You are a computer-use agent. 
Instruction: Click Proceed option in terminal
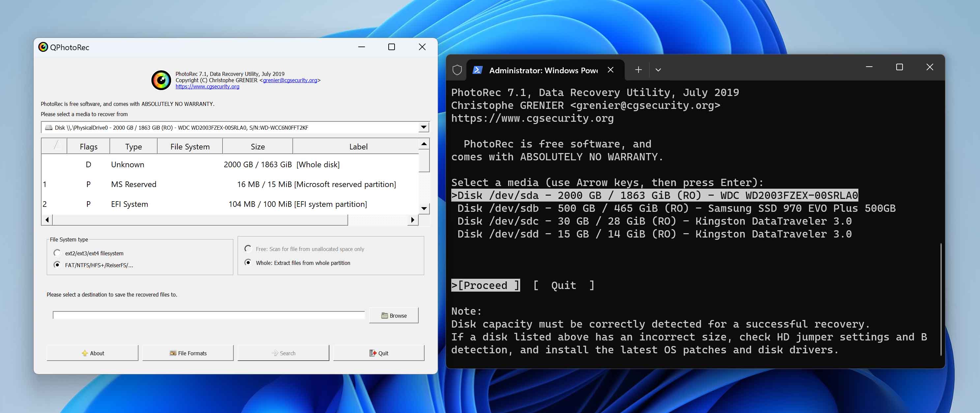[x=486, y=285]
